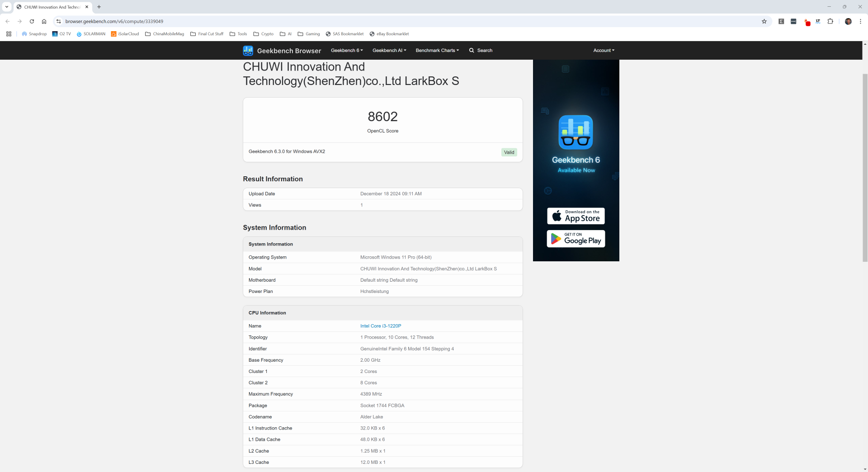The width and height of the screenshot is (868, 472).
Task: Click the 2.00 GHz base frequency value
Action: pyautogui.click(x=370, y=360)
